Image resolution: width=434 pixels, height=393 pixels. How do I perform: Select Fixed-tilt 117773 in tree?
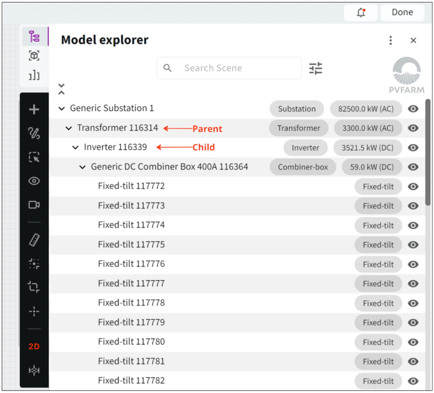pyautogui.click(x=131, y=206)
